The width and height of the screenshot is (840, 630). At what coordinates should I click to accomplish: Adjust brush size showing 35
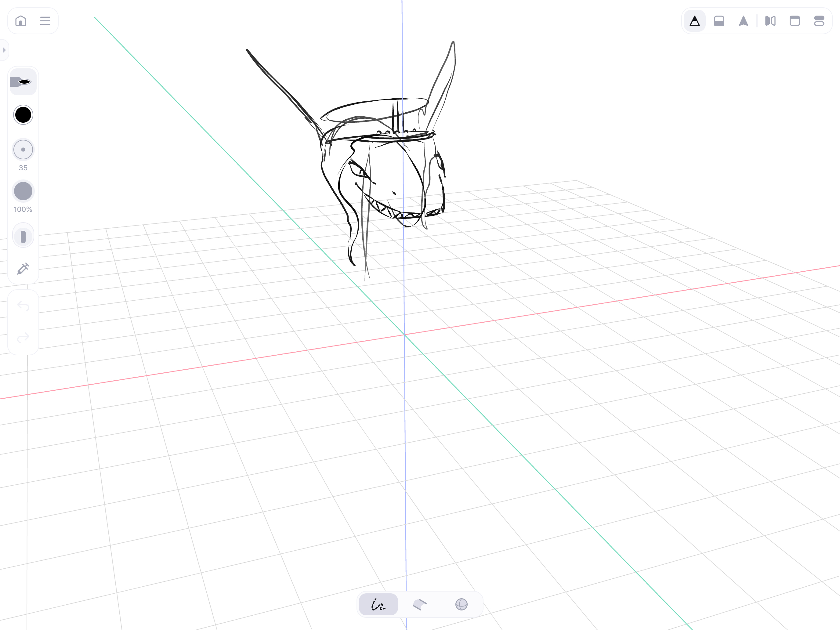point(23,150)
